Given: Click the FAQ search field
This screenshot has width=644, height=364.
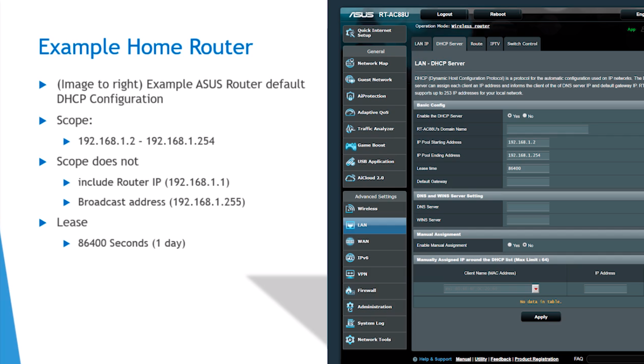Looking at the screenshot, I should 615,359.
